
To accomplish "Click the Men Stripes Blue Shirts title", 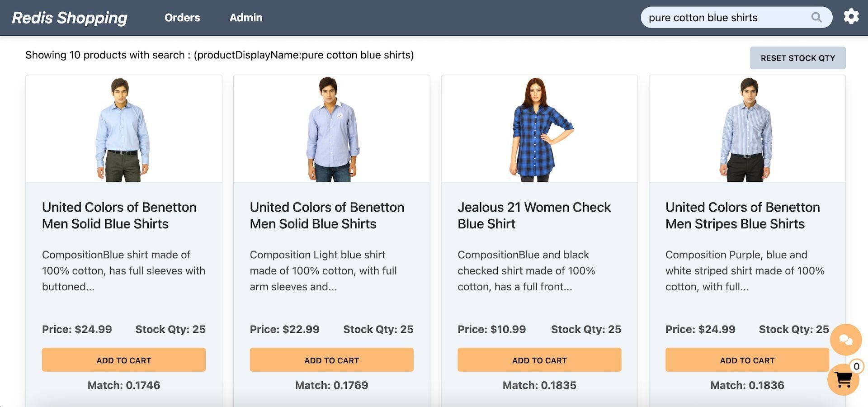I will (742, 215).
